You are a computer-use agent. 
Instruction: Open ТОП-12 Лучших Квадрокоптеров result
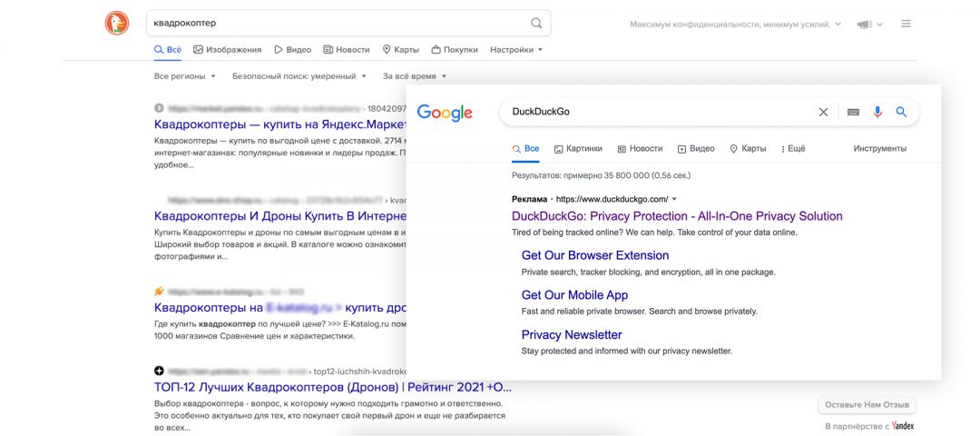click(332, 387)
